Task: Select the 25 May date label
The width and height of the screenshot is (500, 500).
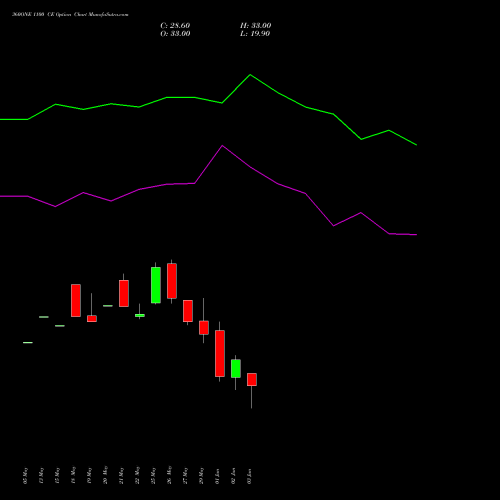Action: 153,476
